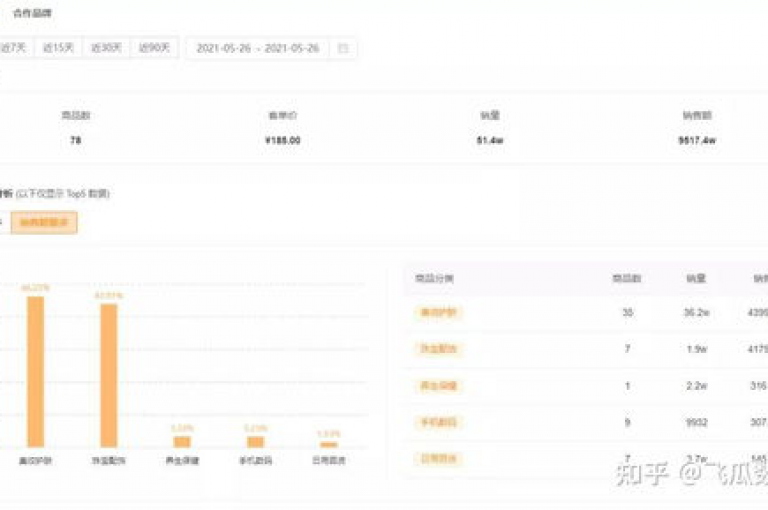
Task: Click the 珠宝配饰 axis label under the chart
Action: click(x=109, y=461)
